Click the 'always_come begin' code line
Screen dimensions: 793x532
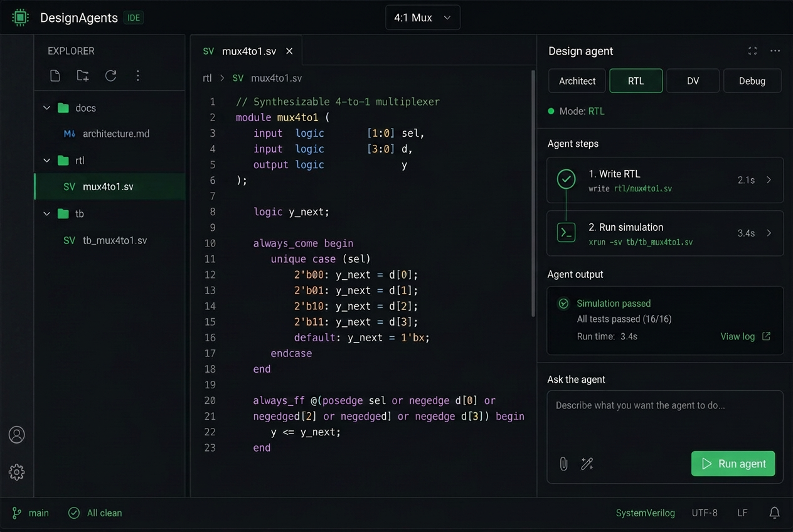(303, 243)
